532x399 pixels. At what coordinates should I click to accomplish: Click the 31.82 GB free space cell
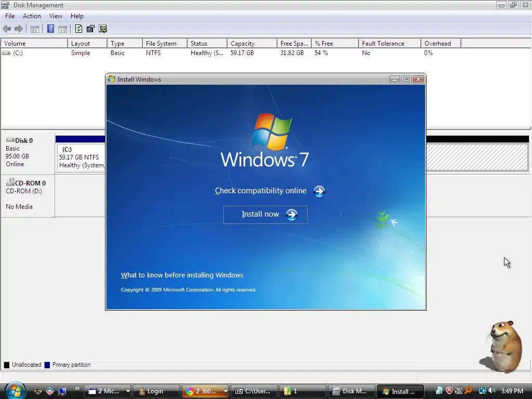tap(292, 53)
